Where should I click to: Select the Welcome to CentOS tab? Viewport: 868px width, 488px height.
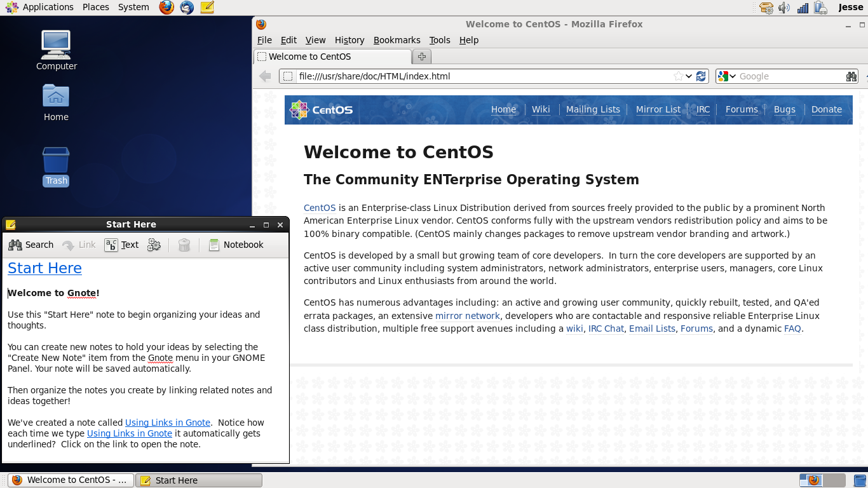click(x=332, y=57)
